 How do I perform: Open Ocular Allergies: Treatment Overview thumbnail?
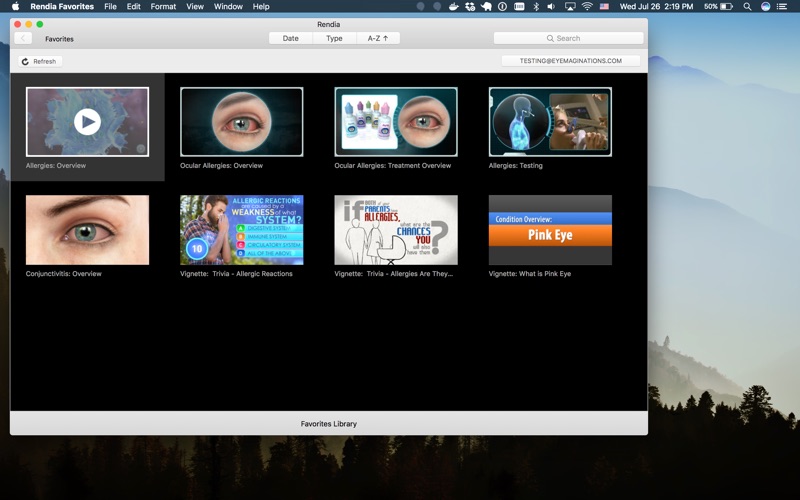(x=396, y=122)
